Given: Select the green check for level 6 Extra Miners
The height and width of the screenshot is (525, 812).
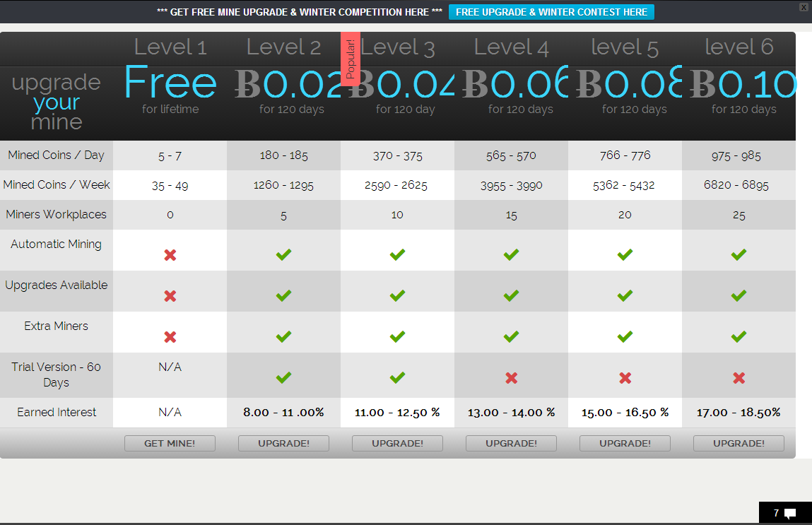Looking at the screenshot, I should coord(739,336).
